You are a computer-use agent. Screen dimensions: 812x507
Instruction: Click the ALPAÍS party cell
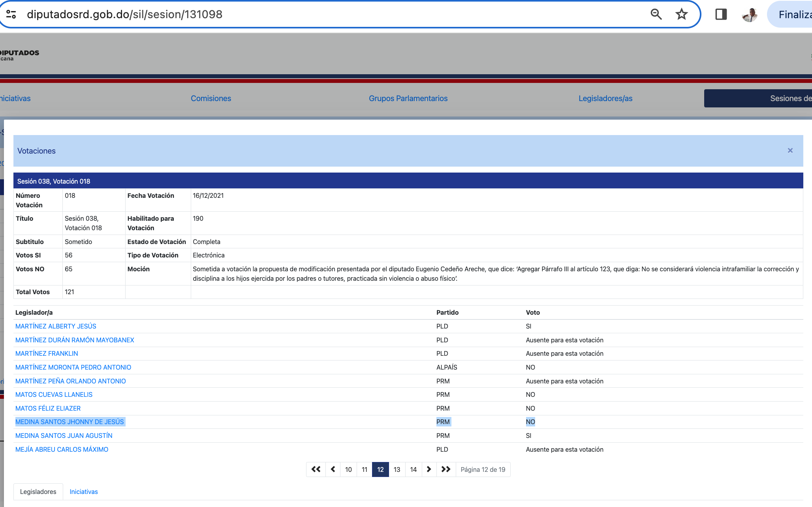pyautogui.click(x=447, y=367)
